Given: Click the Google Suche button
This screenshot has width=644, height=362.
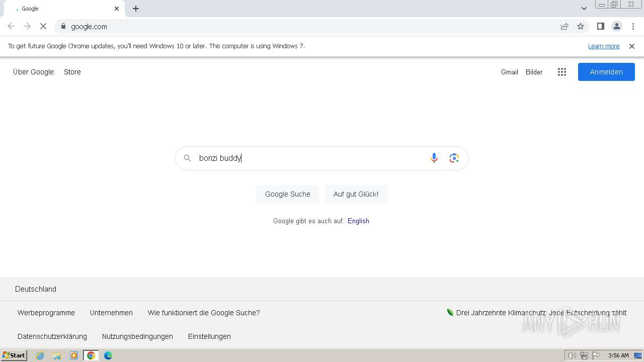Looking at the screenshot, I should pyautogui.click(x=288, y=194).
